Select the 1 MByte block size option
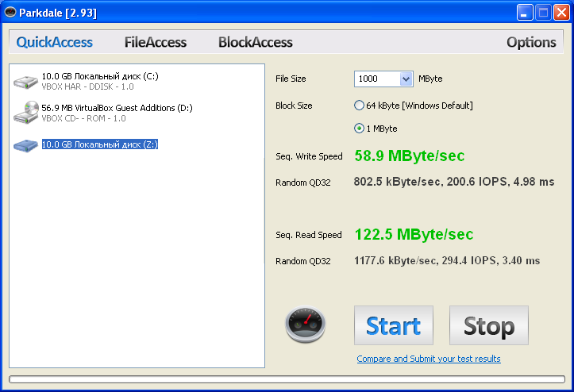 376,129
